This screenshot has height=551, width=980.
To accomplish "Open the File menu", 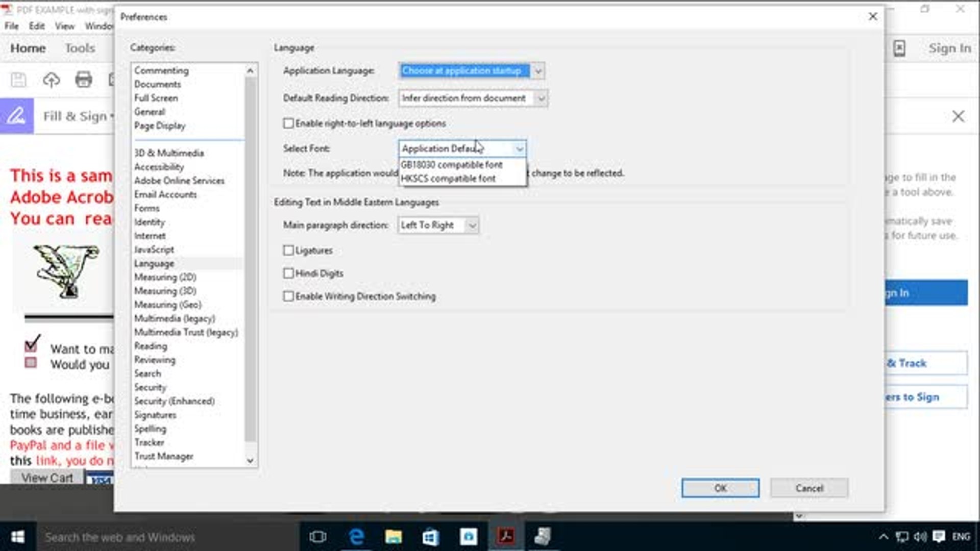I will (x=11, y=26).
